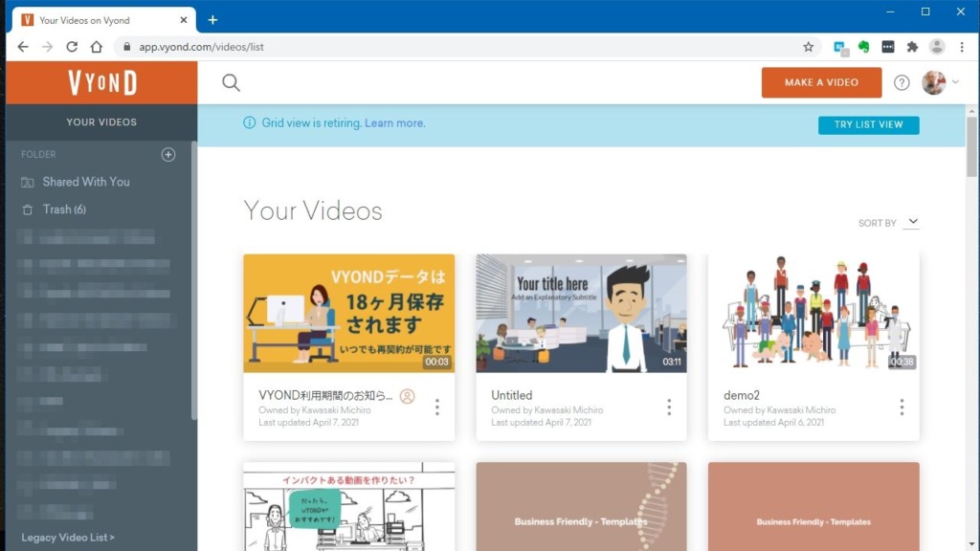Viewport: 980px width, 551px height.
Task: Click the TRY LIST VIEW button
Action: point(869,125)
